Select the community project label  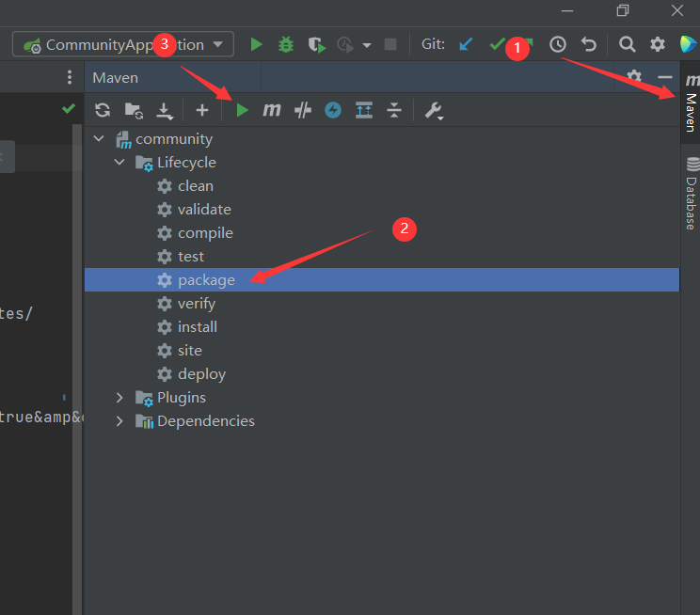point(174,139)
